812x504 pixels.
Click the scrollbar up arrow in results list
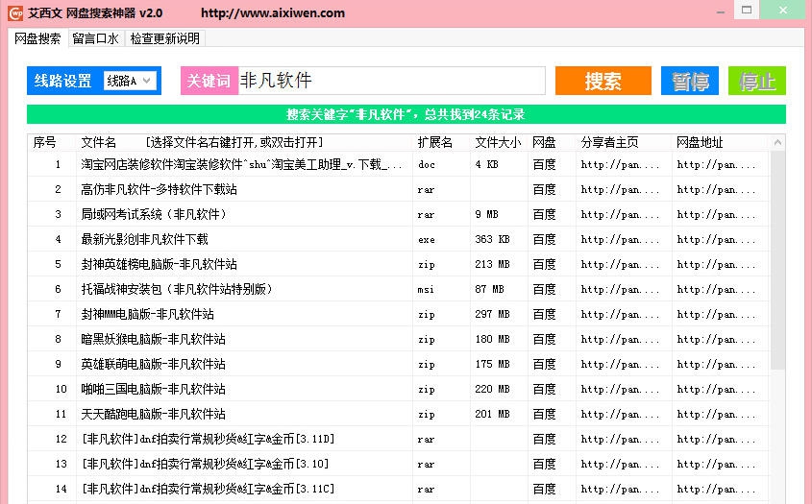(x=777, y=143)
